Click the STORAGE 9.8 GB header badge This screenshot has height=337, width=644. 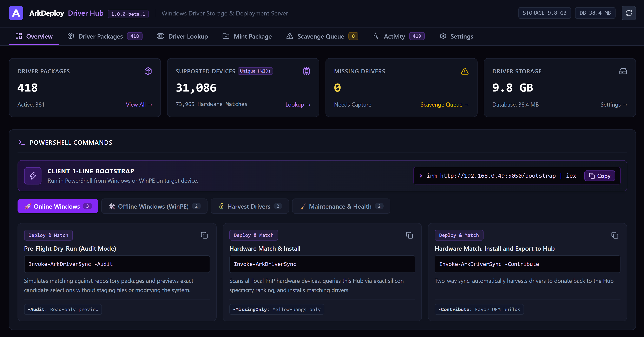pyautogui.click(x=545, y=13)
